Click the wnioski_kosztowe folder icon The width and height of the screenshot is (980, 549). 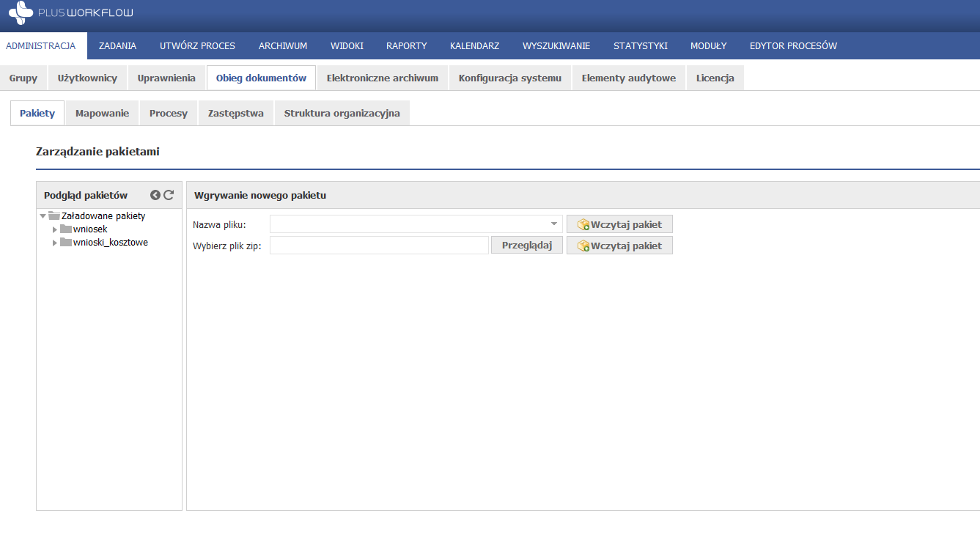click(66, 243)
